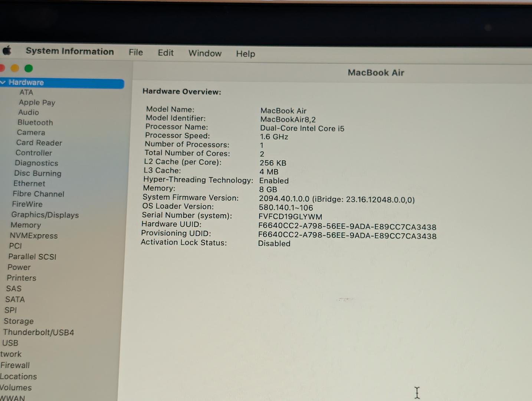Select Memory in the sidebar
532x401 pixels.
(26, 225)
